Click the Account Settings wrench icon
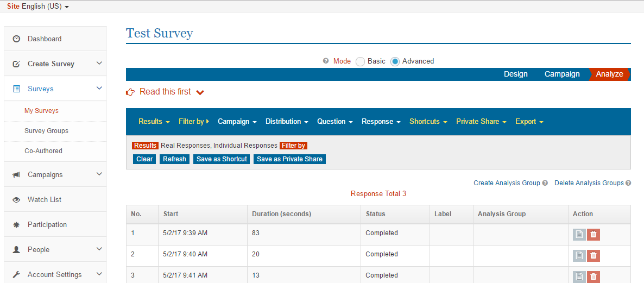The height and width of the screenshot is (283, 644). tap(16, 275)
